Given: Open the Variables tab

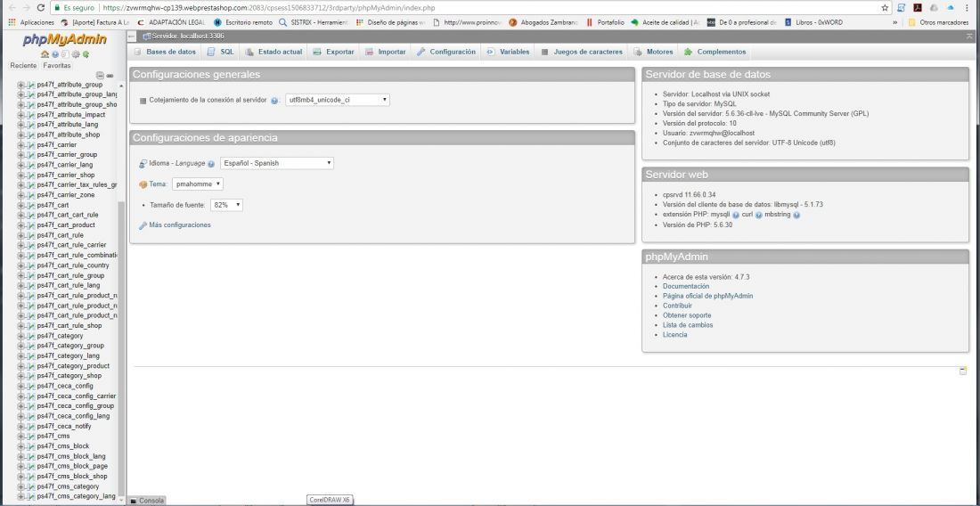Looking at the screenshot, I should point(508,52).
